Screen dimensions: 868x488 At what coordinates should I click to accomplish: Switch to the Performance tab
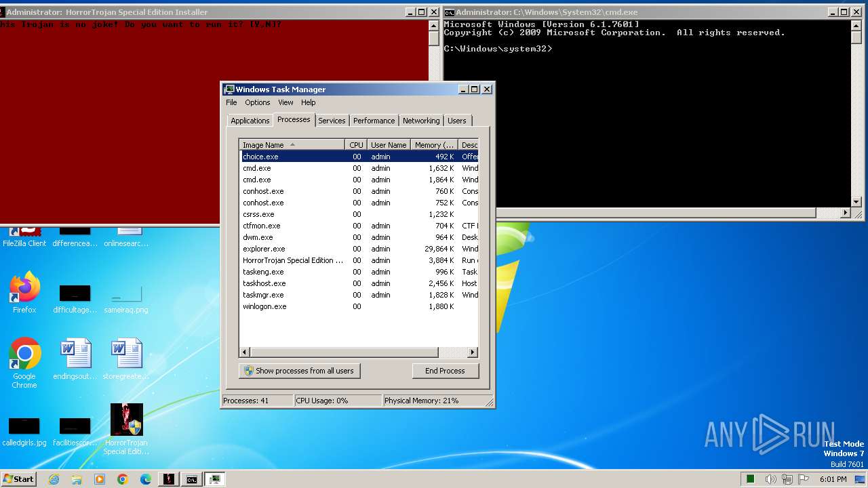coord(374,121)
